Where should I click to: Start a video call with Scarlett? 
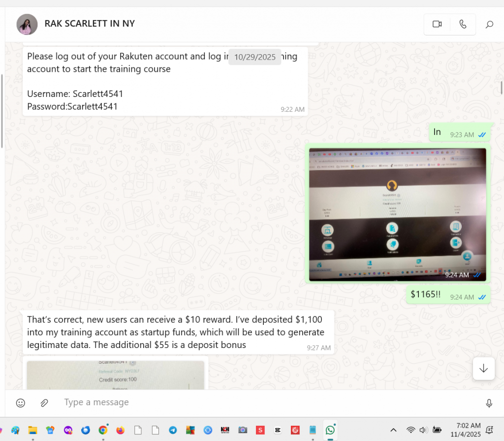[x=437, y=24]
